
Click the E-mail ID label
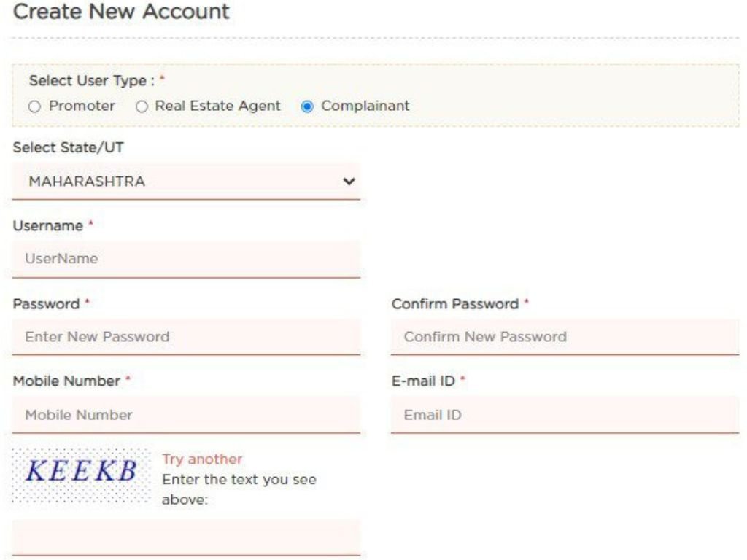(x=423, y=381)
